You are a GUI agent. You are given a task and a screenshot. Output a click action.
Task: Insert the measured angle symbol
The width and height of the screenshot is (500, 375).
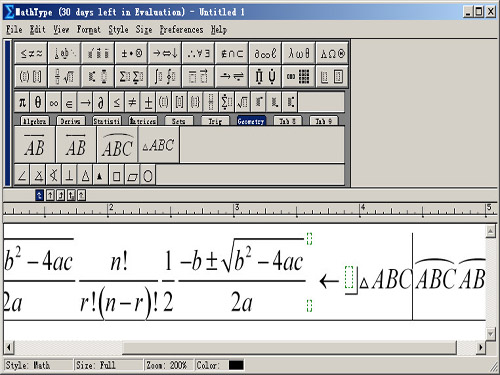pos(38,175)
